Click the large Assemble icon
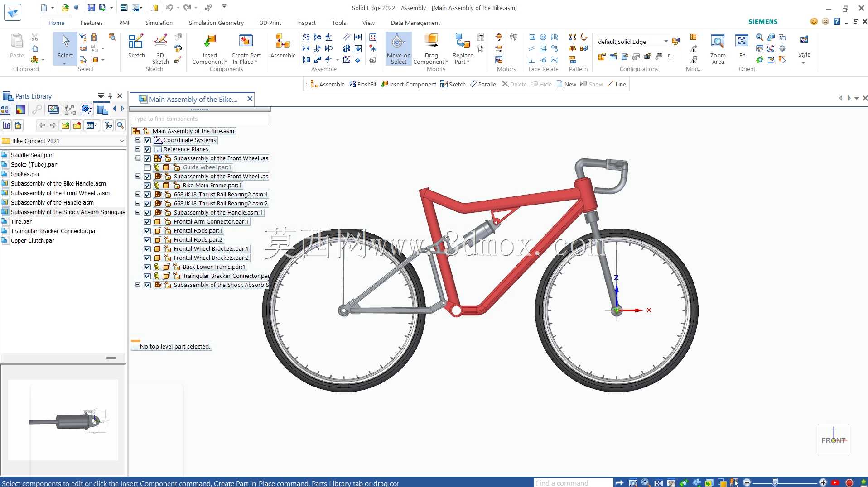 pos(283,47)
